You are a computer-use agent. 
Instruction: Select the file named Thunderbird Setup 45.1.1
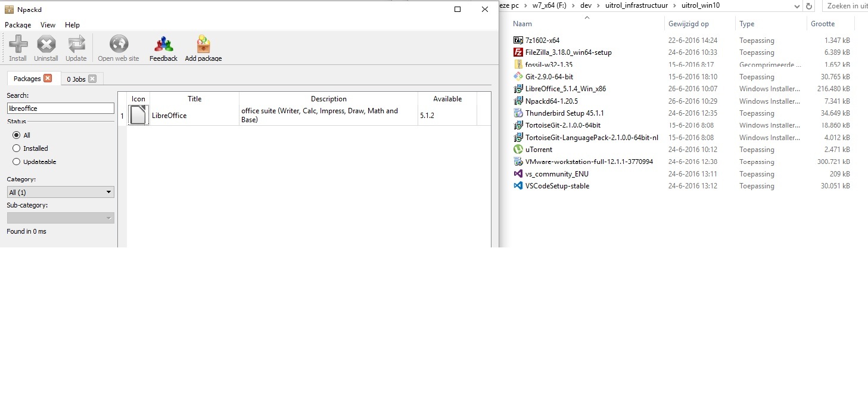click(x=565, y=113)
